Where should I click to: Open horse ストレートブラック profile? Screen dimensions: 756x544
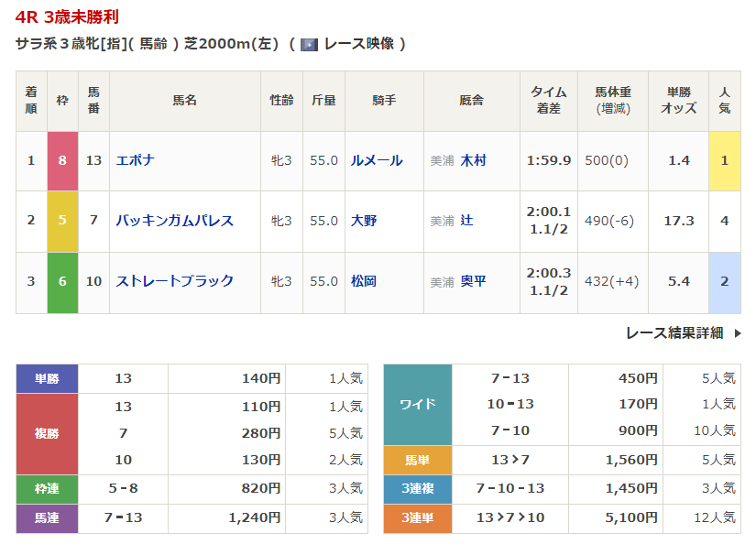[x=174, y=281]
